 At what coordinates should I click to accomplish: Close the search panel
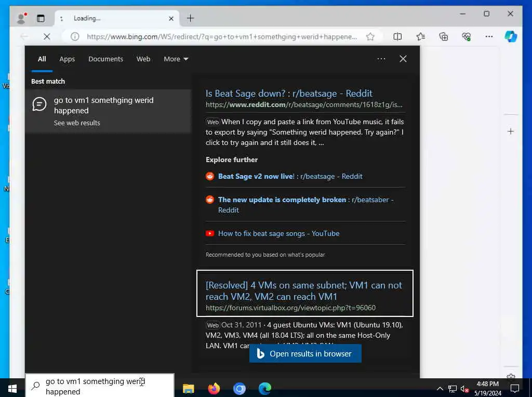tap(403, 59)
